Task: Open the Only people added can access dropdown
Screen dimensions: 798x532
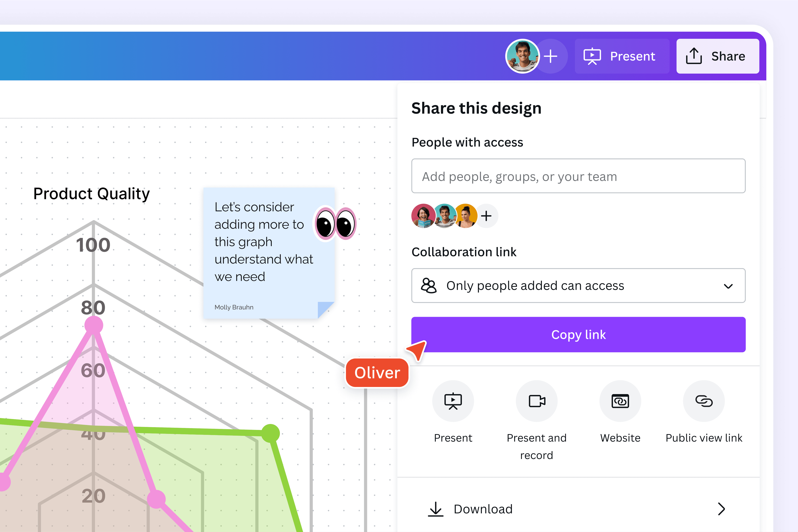Action: (x=578, y=286)
